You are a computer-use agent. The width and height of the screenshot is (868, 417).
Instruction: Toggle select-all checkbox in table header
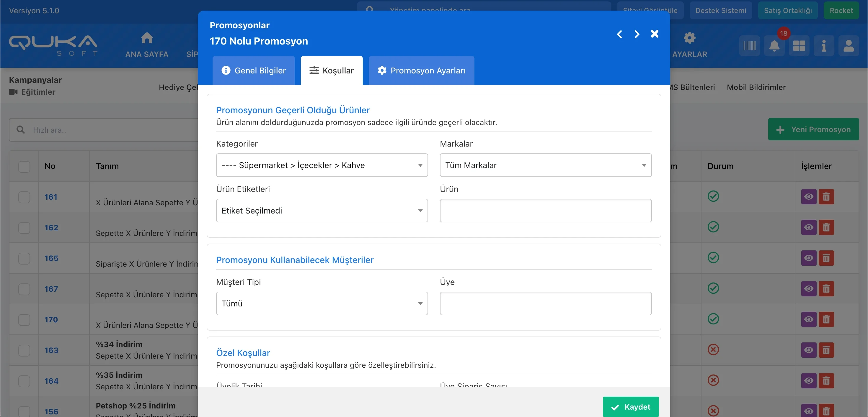[24, 166]
